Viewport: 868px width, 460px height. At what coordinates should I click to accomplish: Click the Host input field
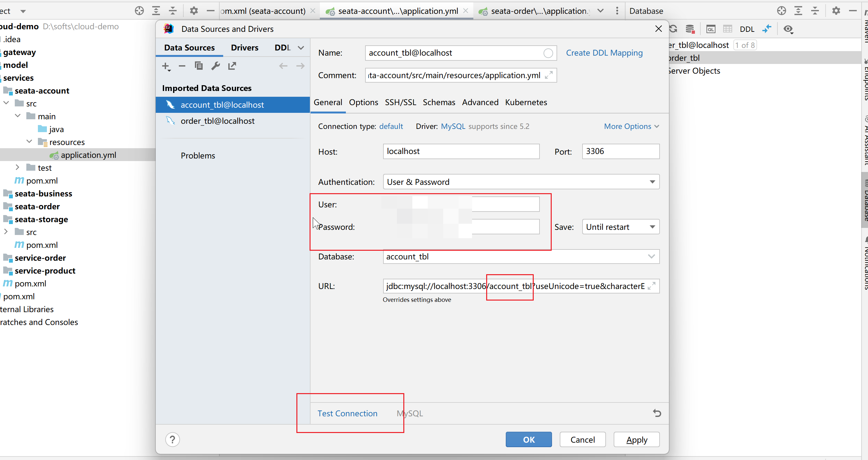click(x=461, y=151)
